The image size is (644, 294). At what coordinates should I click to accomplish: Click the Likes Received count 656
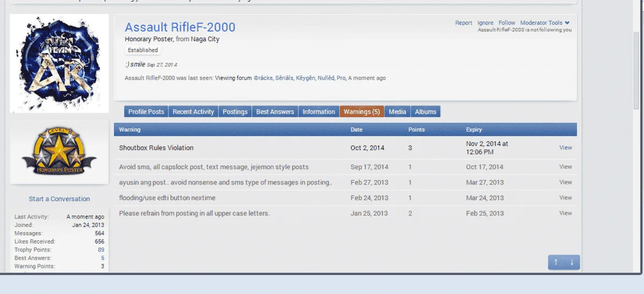coord(99,241)
